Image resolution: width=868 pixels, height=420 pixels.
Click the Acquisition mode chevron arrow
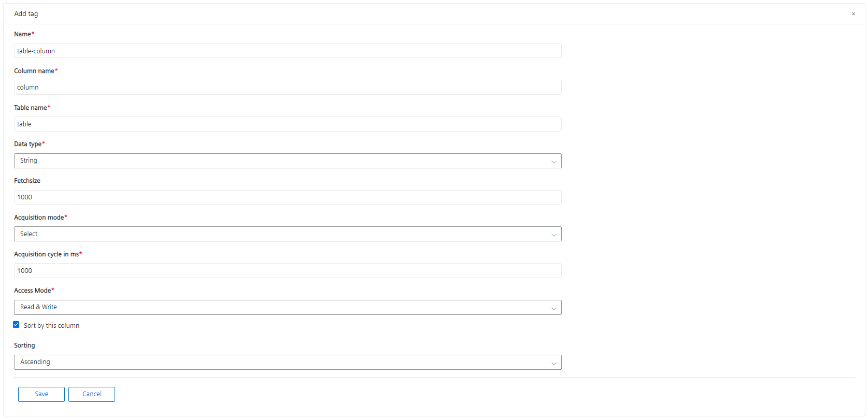pyautogui.click(x=553, y=235)
